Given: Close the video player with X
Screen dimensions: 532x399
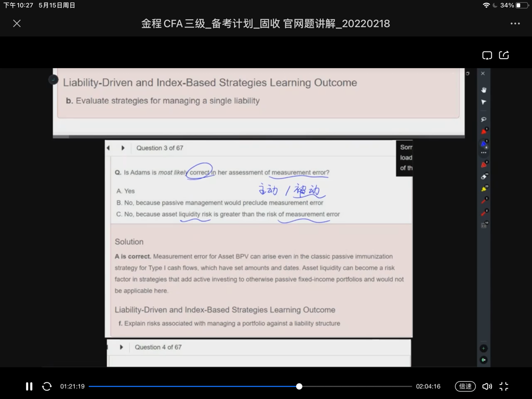Looking at the screenshot, I should pyautogui.click(x=17, y=23).
